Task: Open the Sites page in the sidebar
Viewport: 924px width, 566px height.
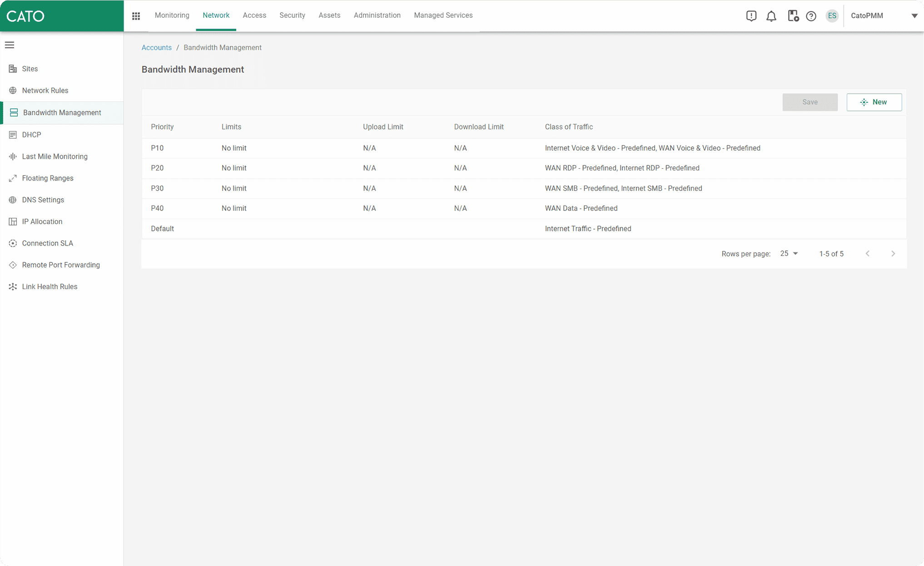Action: 30,69
